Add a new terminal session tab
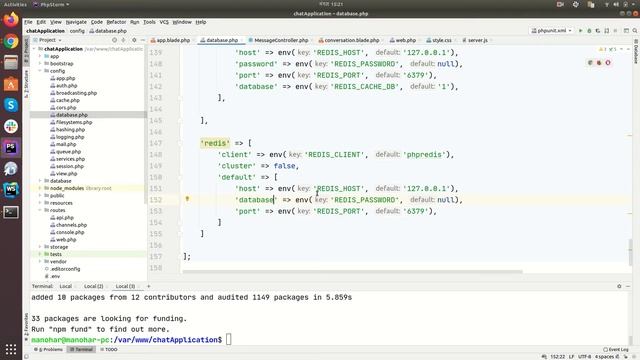 point(149,286)
